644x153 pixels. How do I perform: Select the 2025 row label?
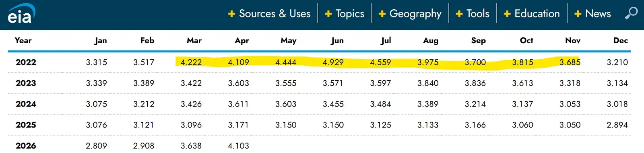pos(26,125)
